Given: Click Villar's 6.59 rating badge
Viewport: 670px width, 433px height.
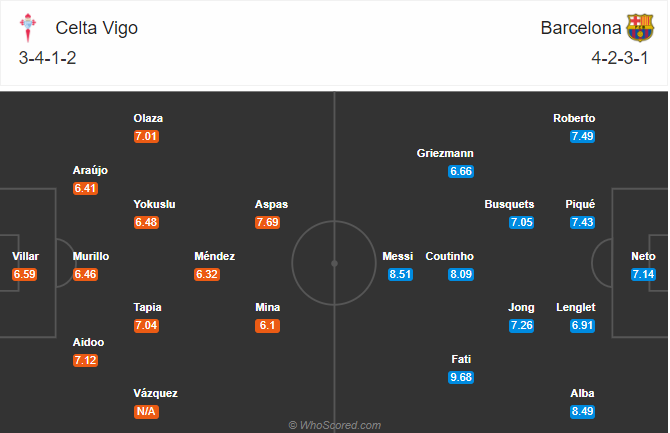Looking at the screenshot, I should pos(24,274).
